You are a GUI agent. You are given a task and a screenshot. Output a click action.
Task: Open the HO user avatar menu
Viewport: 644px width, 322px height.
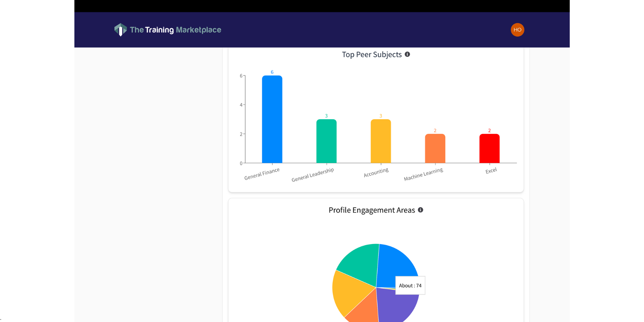pyautogui.click(x=517, y=30)
